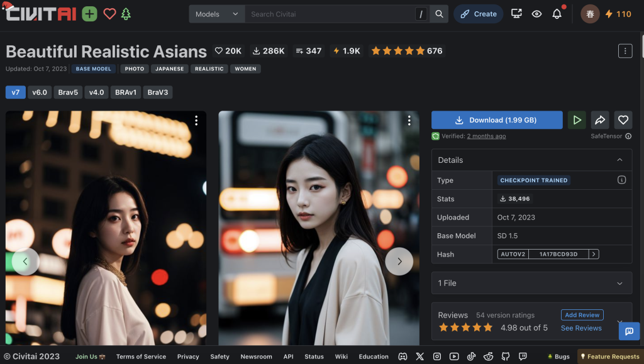The width and height of the screenshot is (644, 364).
Task: Open the notifications bell
Action: click(x=557, y=14)
